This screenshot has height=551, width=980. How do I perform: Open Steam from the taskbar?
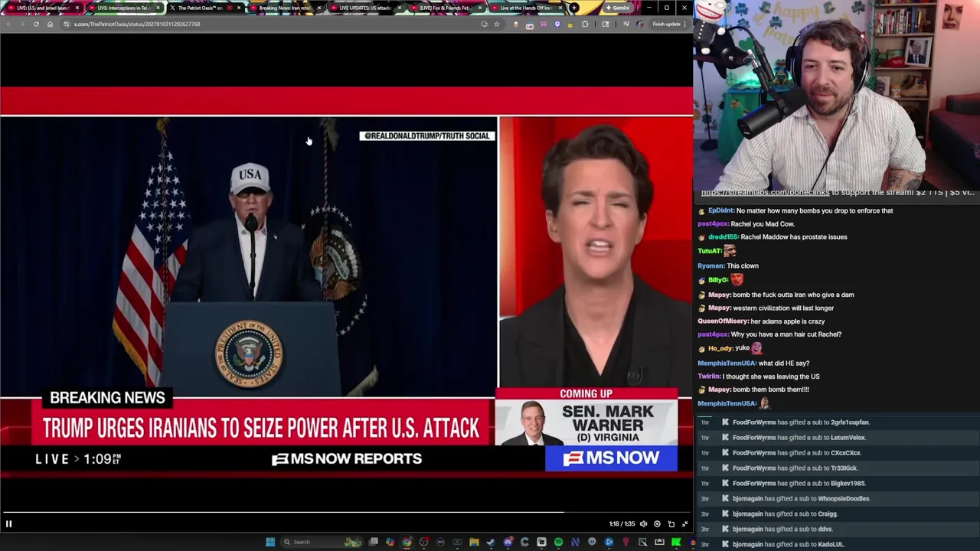491,542
